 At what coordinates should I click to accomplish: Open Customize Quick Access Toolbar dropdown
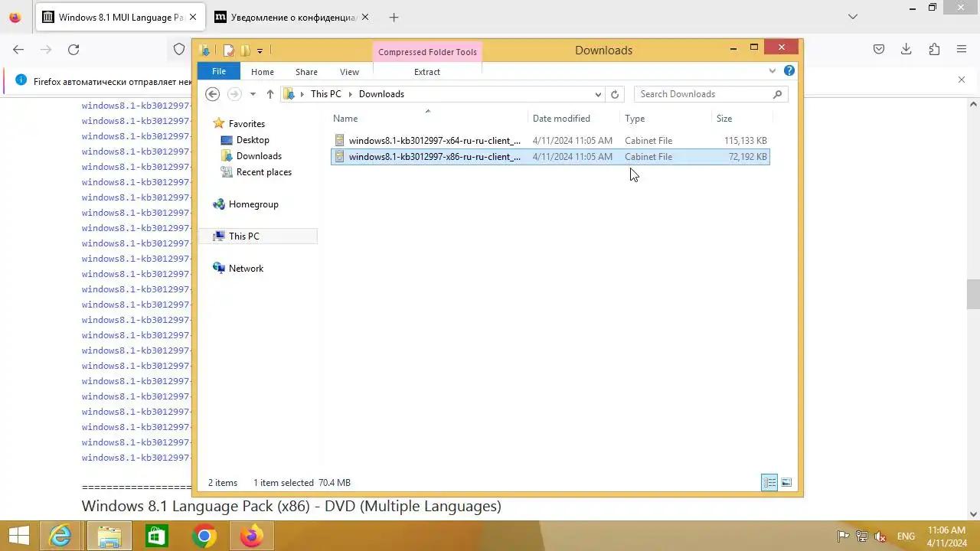point(260,51)
